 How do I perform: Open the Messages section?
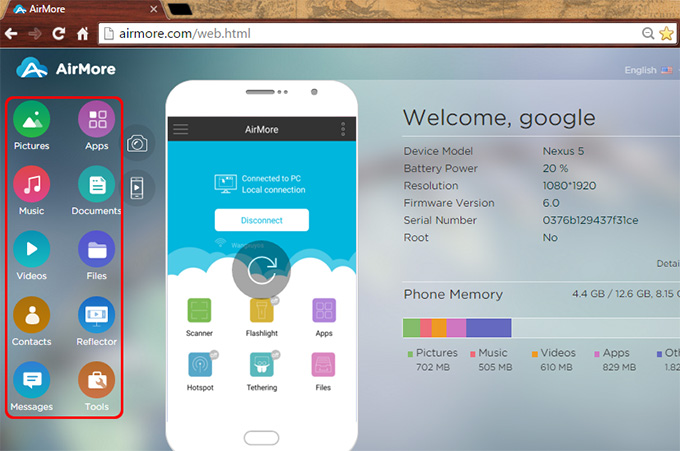pyautogui.click(x=32, y=380)
